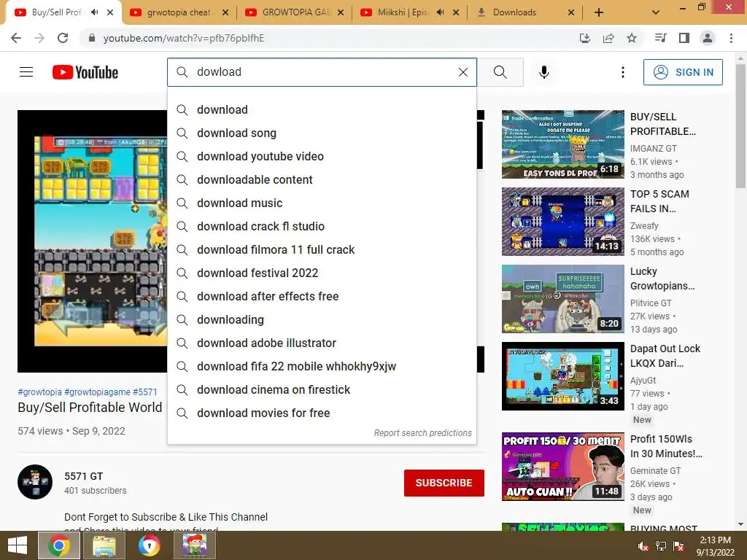Select suggestion 'download youtube video'
Screen dimensions: 747x560
pyautogui.click(x=322, y=156)
